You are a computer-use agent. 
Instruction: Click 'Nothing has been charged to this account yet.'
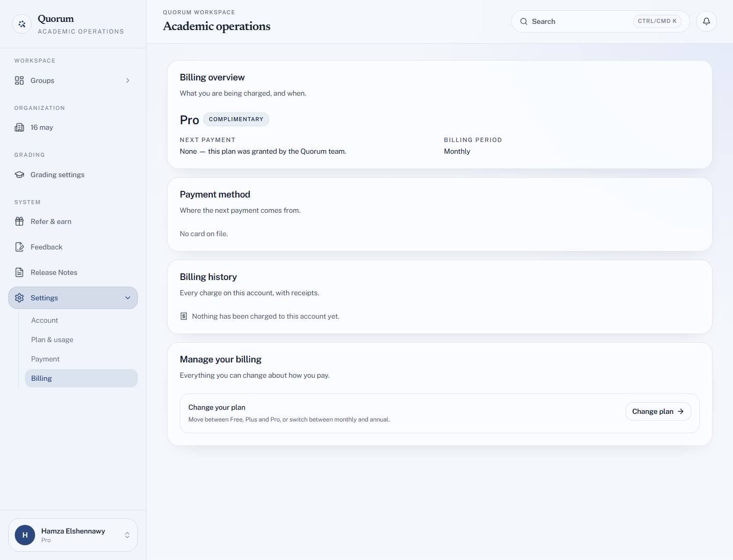(x=266, y=316)
